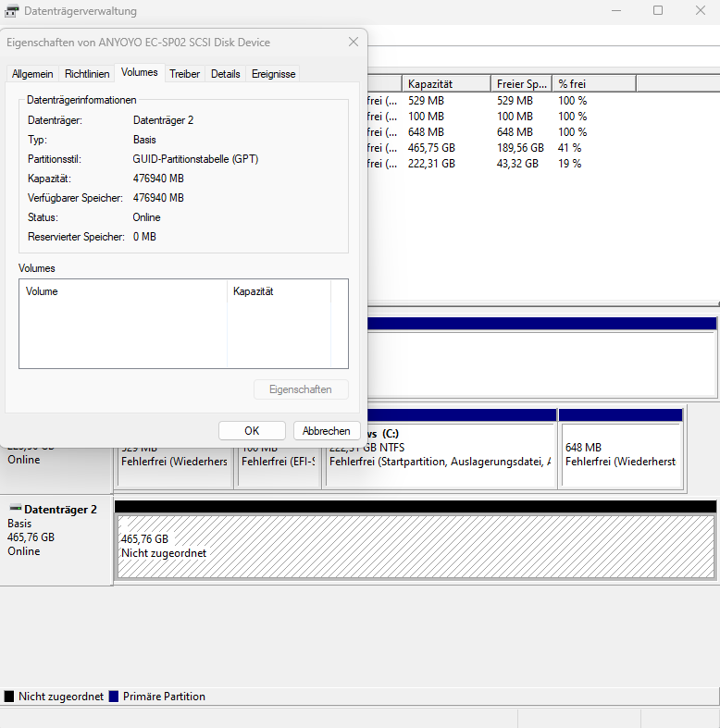
Task: Close the Datenträgerverwaltung window
Action: 701,11
